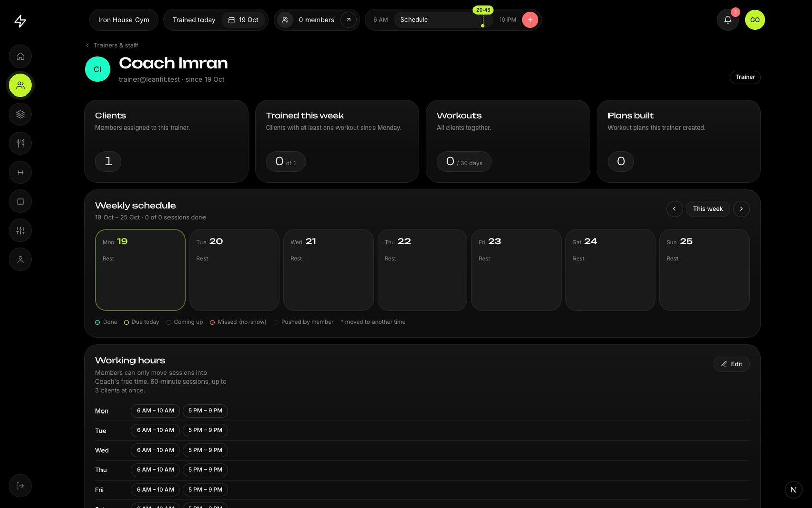Select the Thu 22 schedule day card

tap(422, 270)
